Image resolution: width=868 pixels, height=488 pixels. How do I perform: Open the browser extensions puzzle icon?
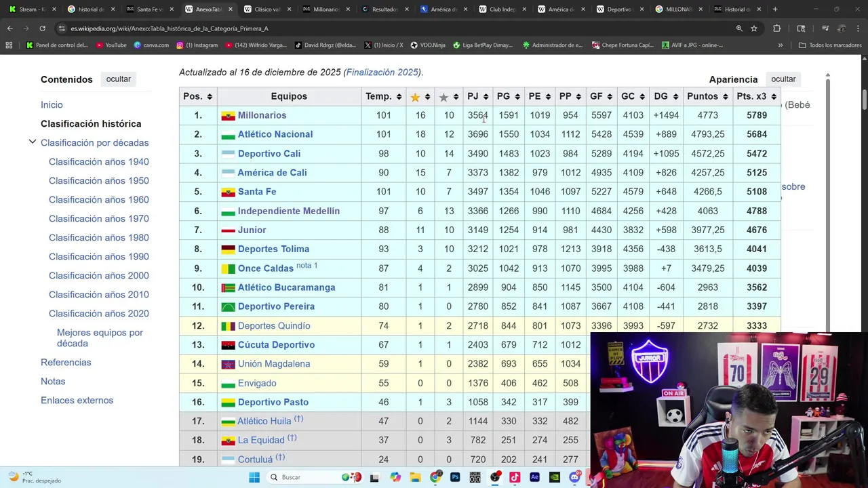click(777, 28)
